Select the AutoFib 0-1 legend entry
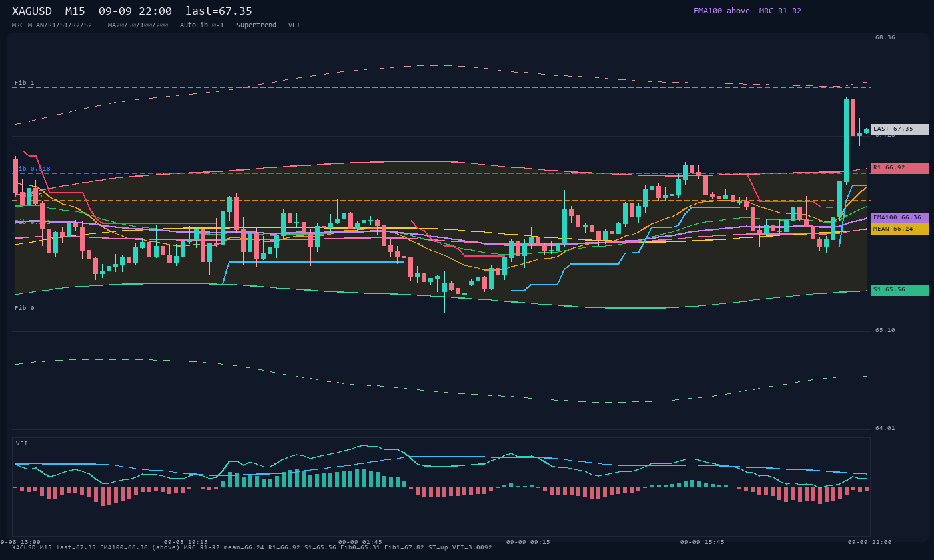This screenshot has height=560, width=934. tap(202, 25)
